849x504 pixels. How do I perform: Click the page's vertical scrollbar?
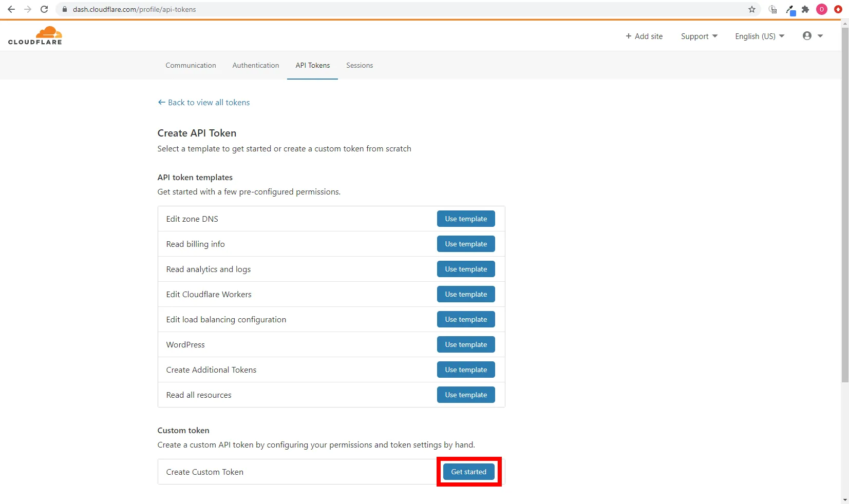pyautogui.click(x=845, y=205)
